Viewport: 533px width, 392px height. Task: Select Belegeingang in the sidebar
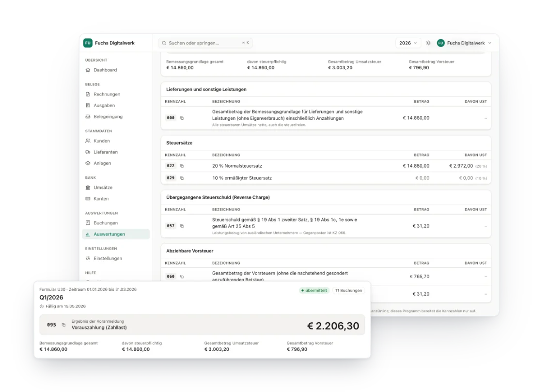(x=116, y=117)
